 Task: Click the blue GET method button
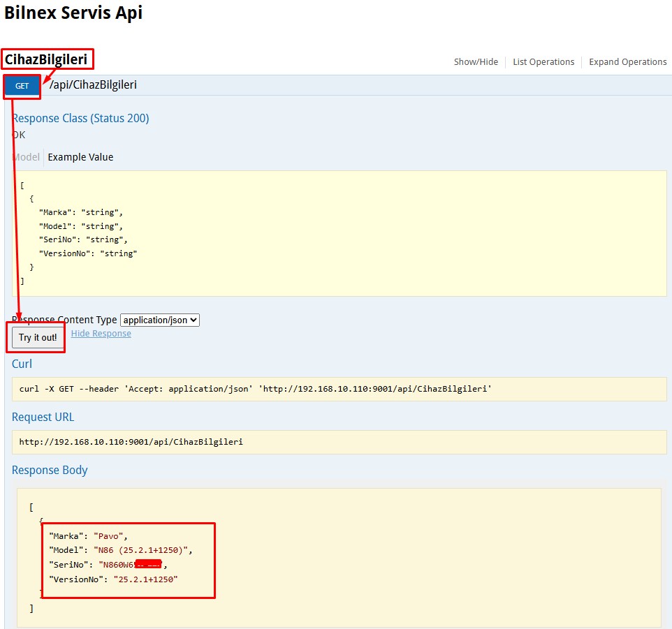click(22, 86)
